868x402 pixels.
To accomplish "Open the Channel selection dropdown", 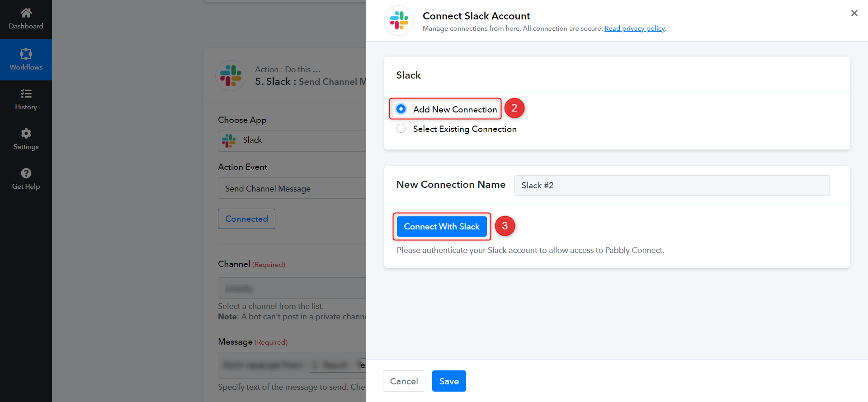I will pos(292,288).
